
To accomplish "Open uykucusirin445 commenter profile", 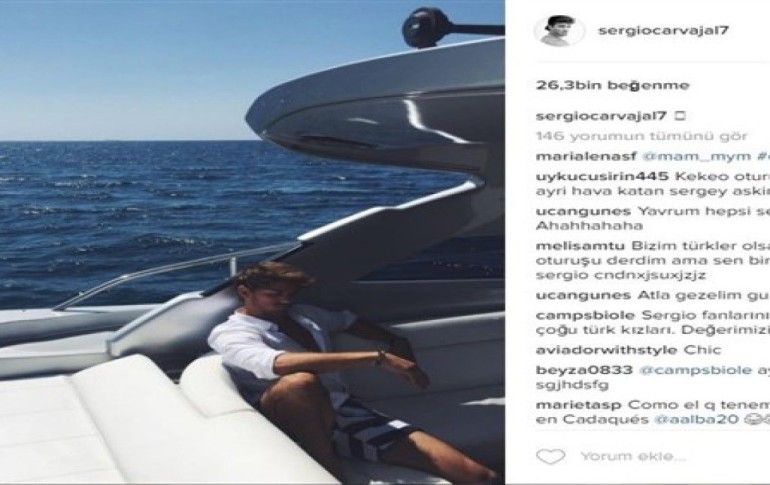I will (x=602, y=177).
